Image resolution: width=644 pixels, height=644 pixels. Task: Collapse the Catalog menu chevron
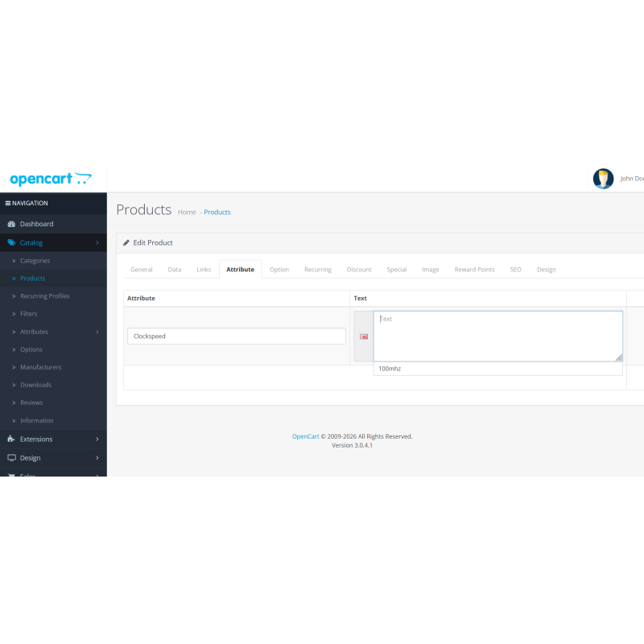pos(97,242)
